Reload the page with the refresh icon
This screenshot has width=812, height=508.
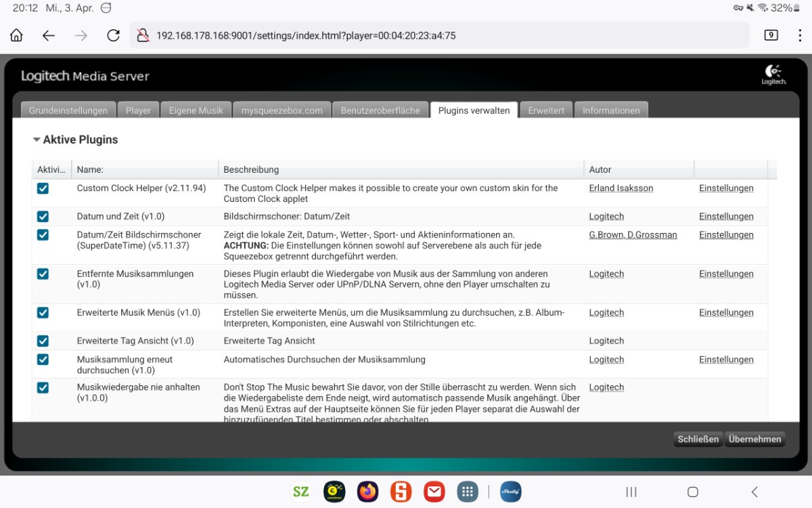pos(114,35)
